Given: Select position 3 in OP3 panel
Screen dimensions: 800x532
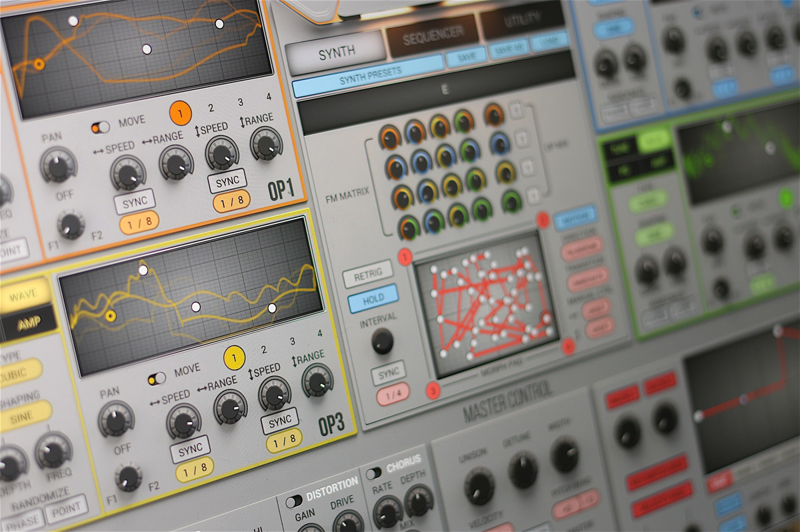Looking at the screenshot, I should tap(292, 342).
